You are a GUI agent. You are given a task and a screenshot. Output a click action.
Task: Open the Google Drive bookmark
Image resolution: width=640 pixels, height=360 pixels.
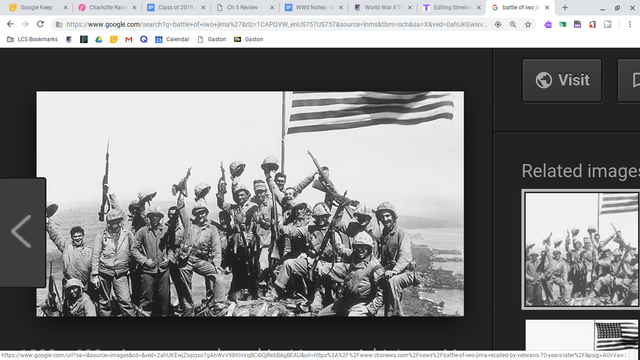[x=99, y=39]
